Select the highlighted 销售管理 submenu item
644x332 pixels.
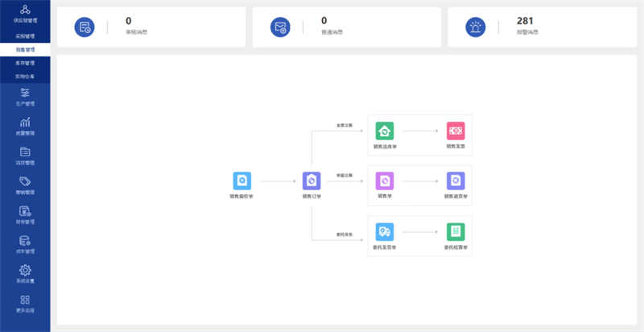coord(25,49)
